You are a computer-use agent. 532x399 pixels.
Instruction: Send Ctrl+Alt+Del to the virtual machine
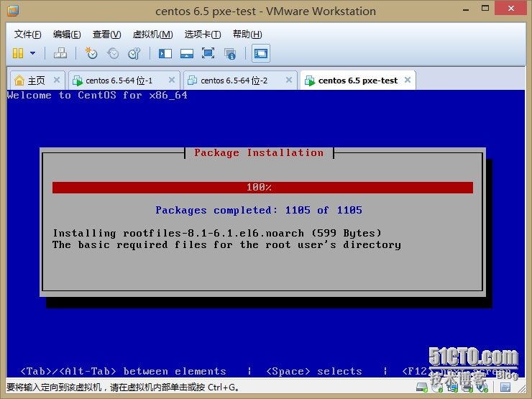point(60,53)
